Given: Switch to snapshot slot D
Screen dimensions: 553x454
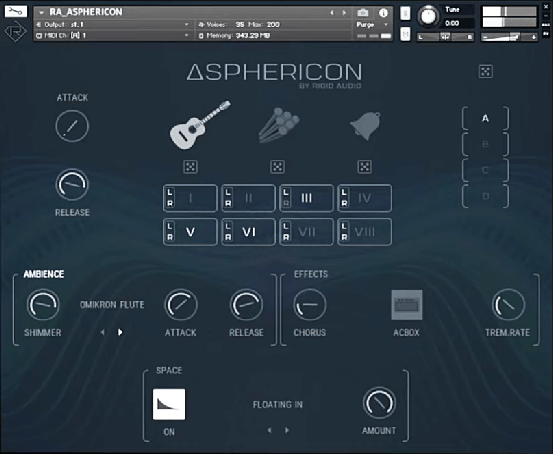Looking at the screenshot, I should [485, 196].
